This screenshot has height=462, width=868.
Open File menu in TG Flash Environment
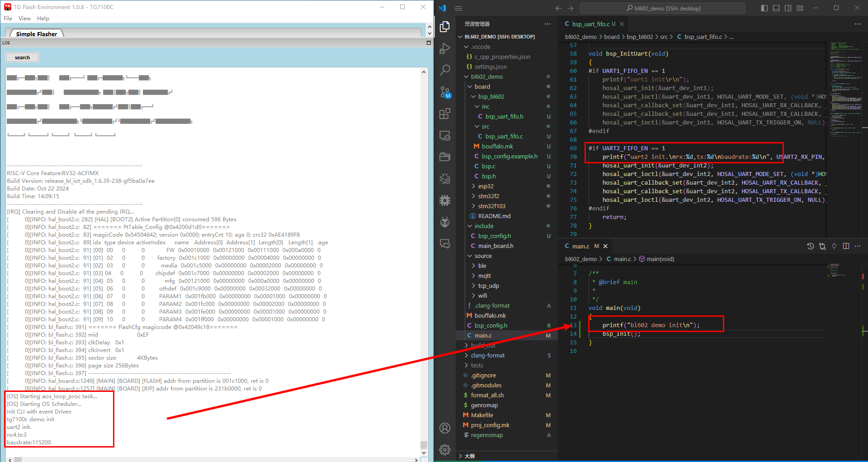[8, 19]
